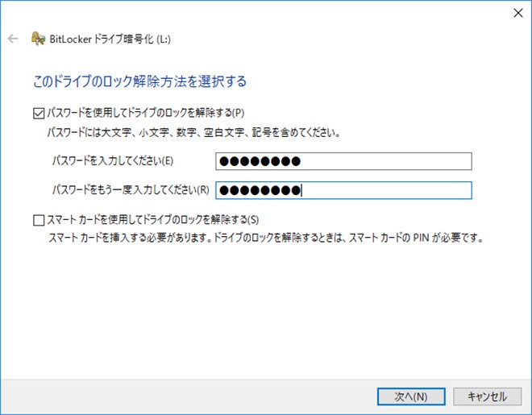
Task: Click the BitLocker drive key icon
Action: [x=37, y=38]
